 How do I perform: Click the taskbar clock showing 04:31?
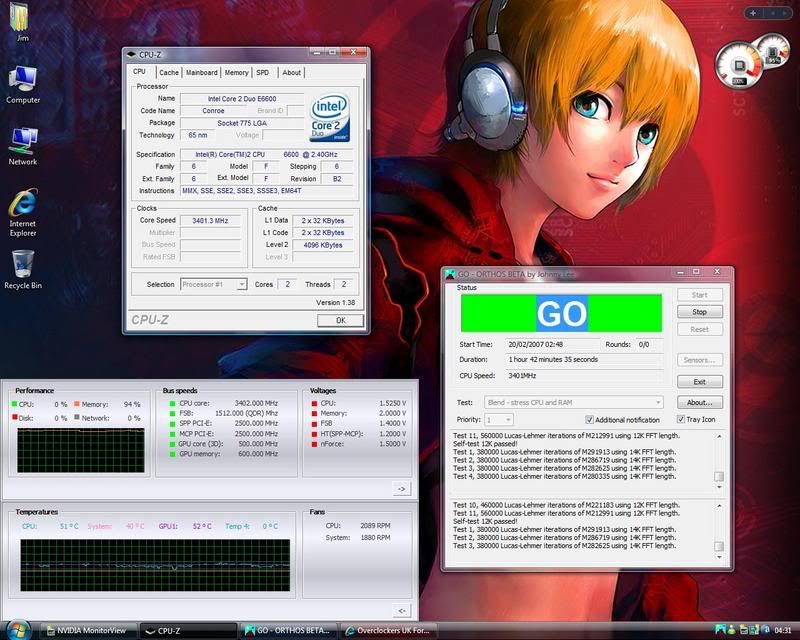click(783, 630)
